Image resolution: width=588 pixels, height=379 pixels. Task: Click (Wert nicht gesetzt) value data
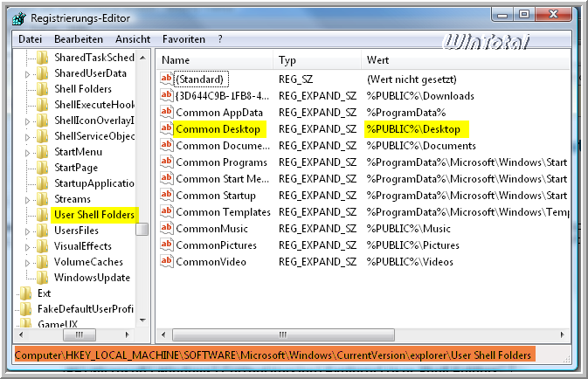pyautogui.click(x=412, y=79)
